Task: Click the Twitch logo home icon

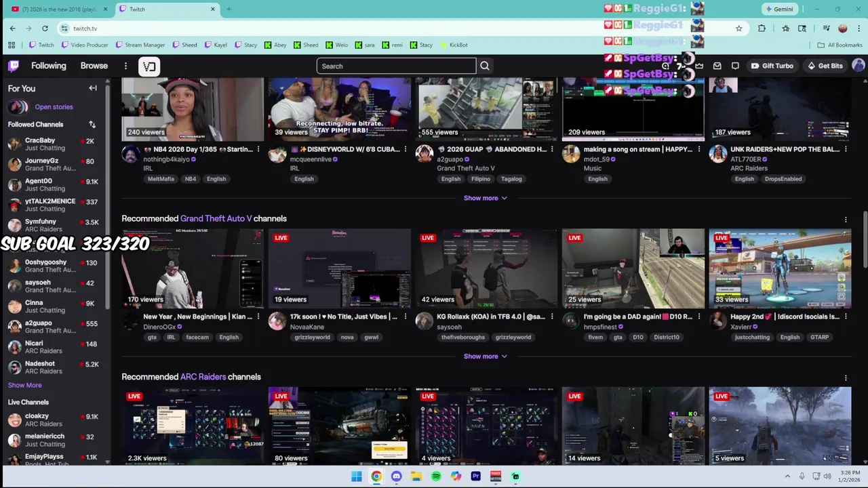Action: click(x=14, y=66)
